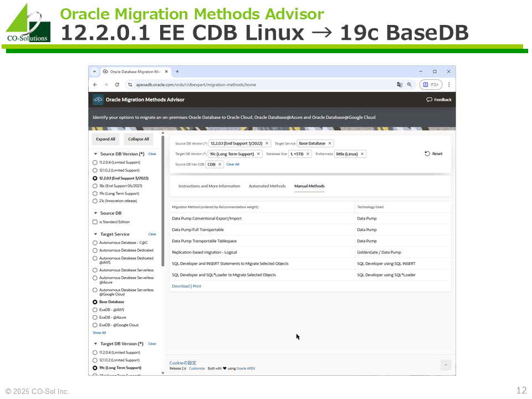Click Data Pump Full Transportable row

point(310,229)
